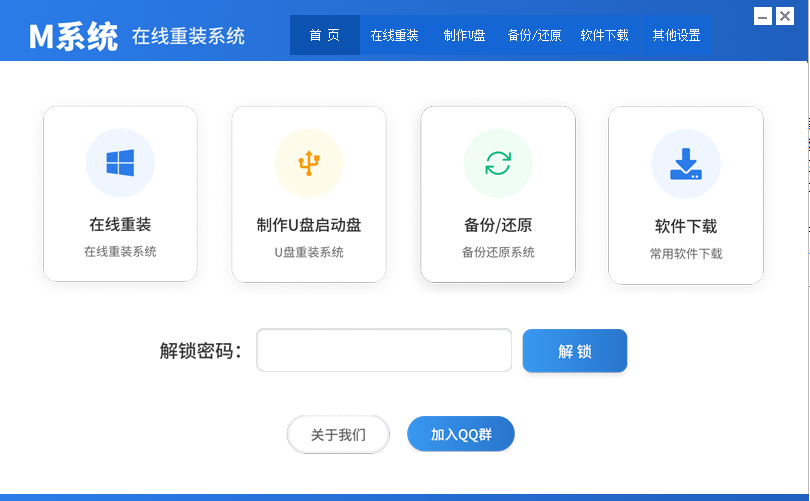Select the 备份/还原 tab

534,35
